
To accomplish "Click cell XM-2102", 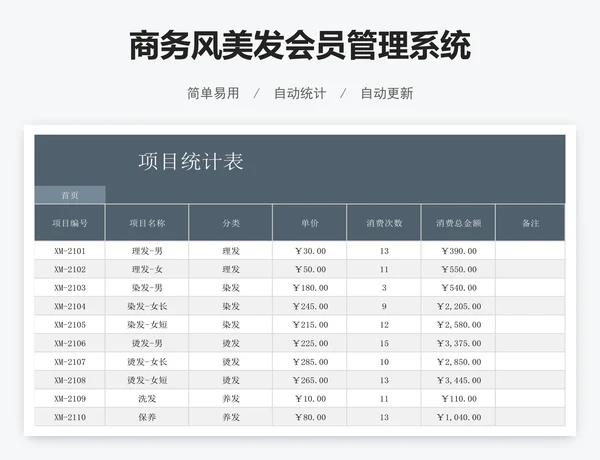I will coord(70,269).
